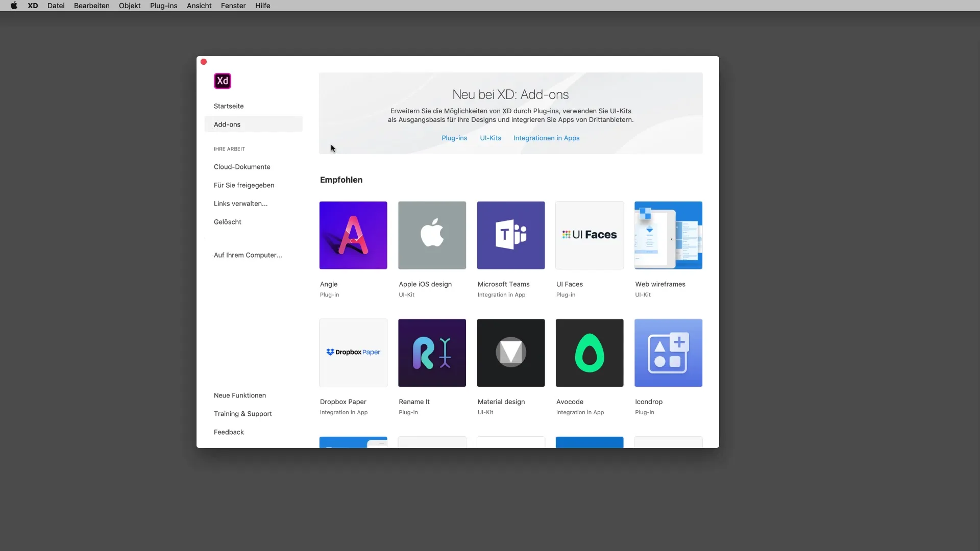Open the Rename It plug-in icon

432,353
